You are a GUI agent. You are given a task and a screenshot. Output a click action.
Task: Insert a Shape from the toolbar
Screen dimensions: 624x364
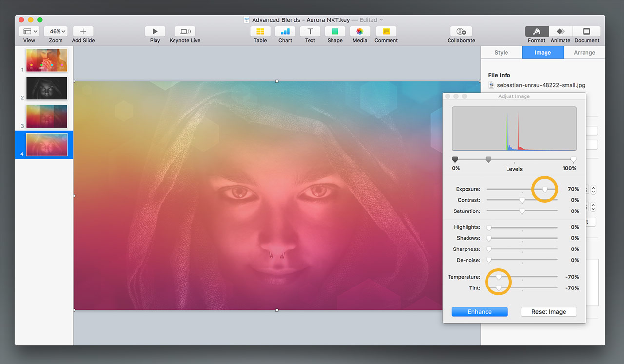tap(335, 31)
